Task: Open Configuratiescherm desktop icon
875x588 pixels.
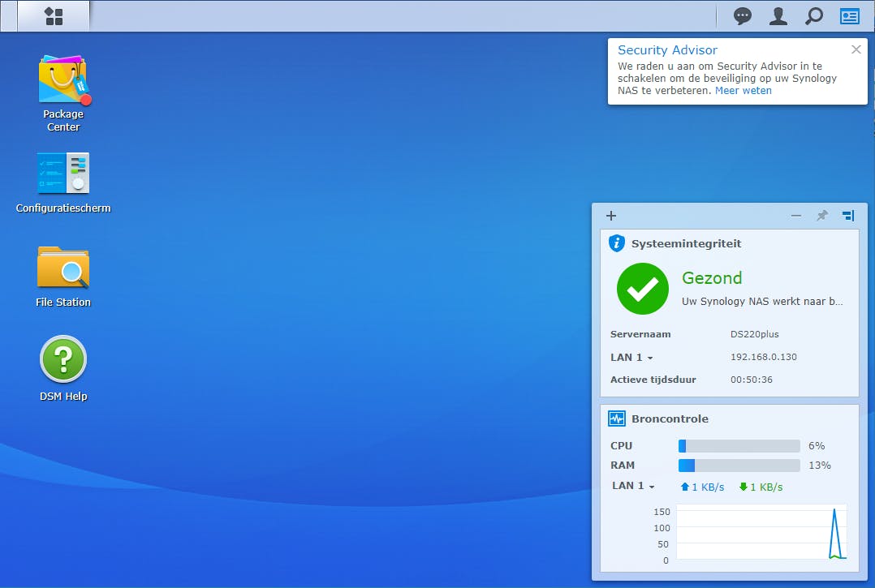Action: point(63,182)
